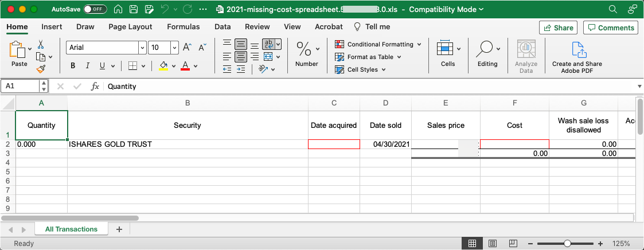644x250 pixels.
Task: Align text left
Action: (227, 56)
